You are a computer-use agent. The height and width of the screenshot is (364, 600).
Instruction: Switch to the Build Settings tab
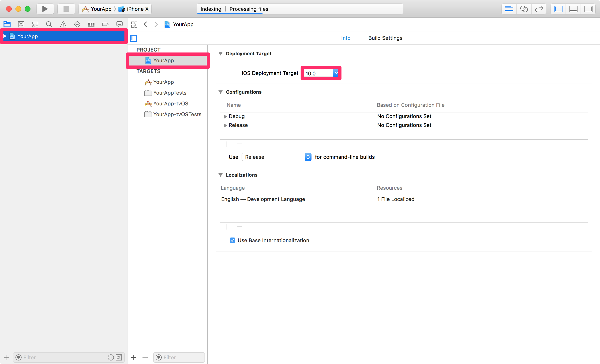pyautogui.click(x=385, y=38)
